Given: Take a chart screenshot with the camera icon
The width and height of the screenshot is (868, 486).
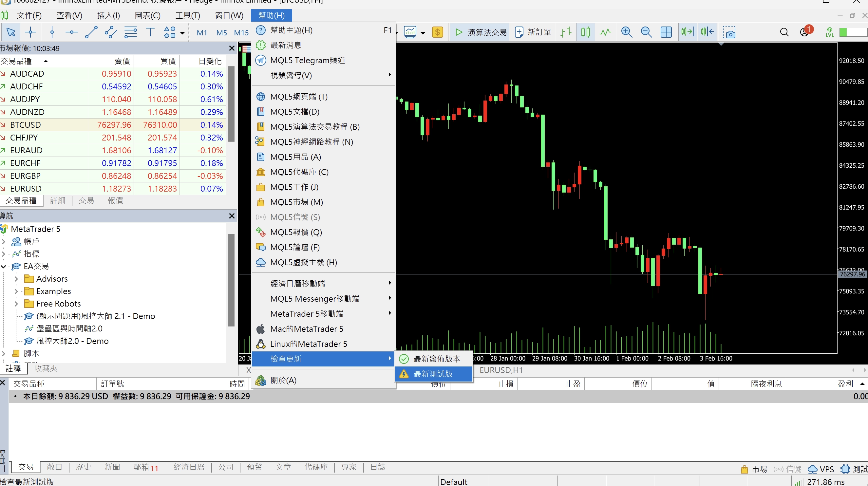Looking at the screenshot, I should click(x=729, y=32).
